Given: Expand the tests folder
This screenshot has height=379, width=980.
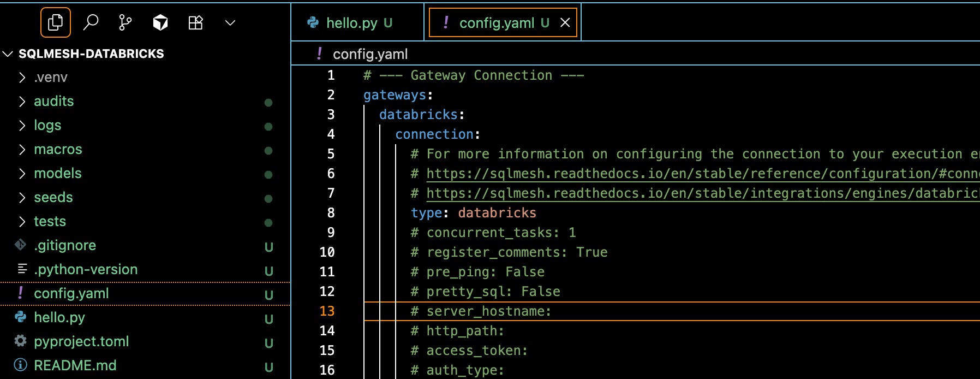Looking at the screenshot, I should pos(22,222).
